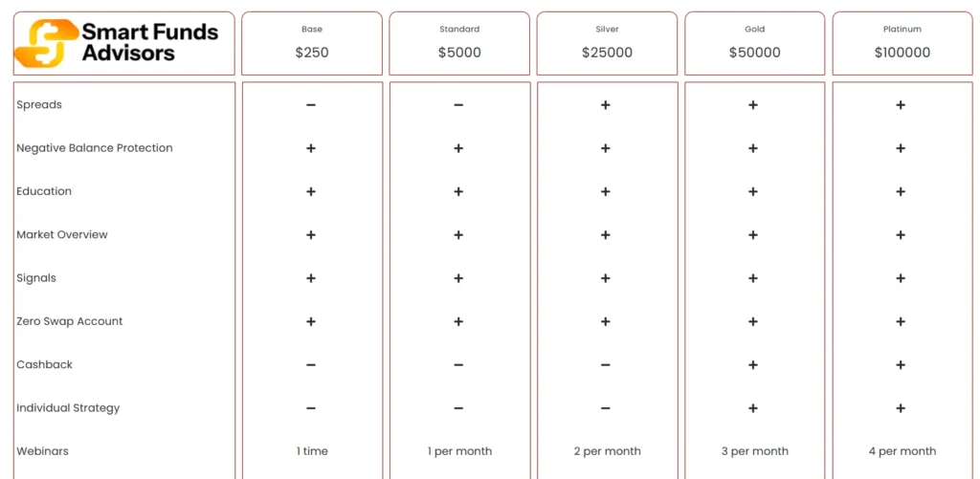This screenshot has width=980, height=479.
Task: Click the Webinars feature label
Action: [x=43, y=451]
